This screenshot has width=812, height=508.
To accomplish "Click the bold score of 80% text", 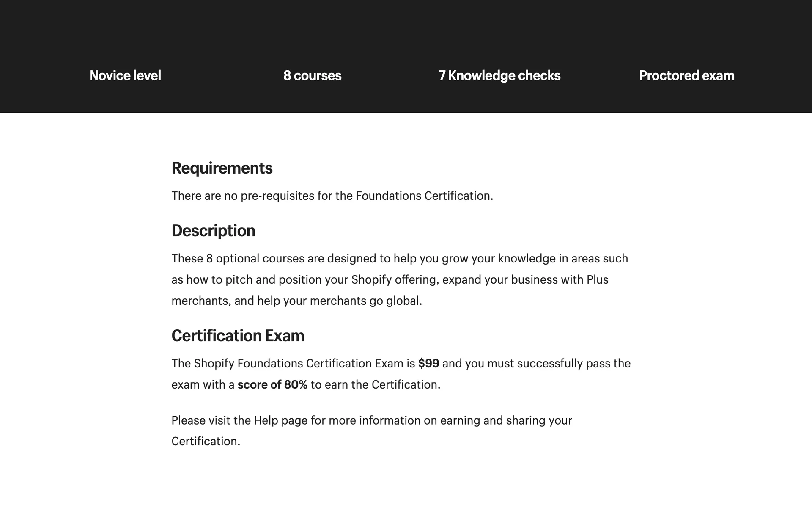I will click(x=272, y=385).
